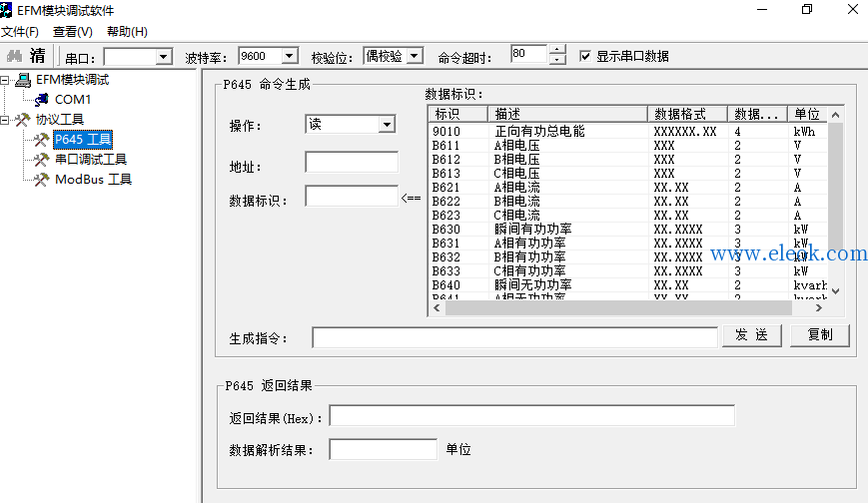Select row B612 B相电压

click(x=628, y=160)
